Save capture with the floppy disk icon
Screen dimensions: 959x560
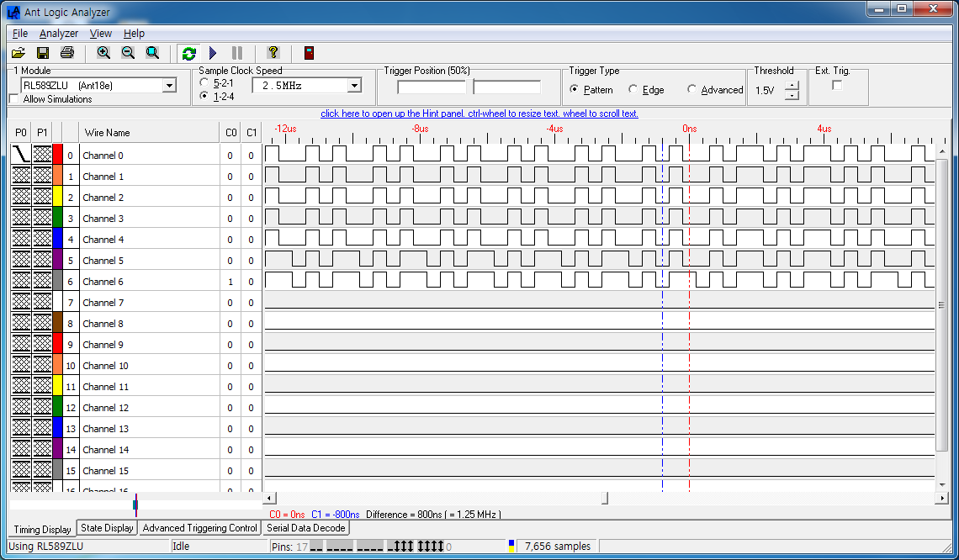pos(43,53)
